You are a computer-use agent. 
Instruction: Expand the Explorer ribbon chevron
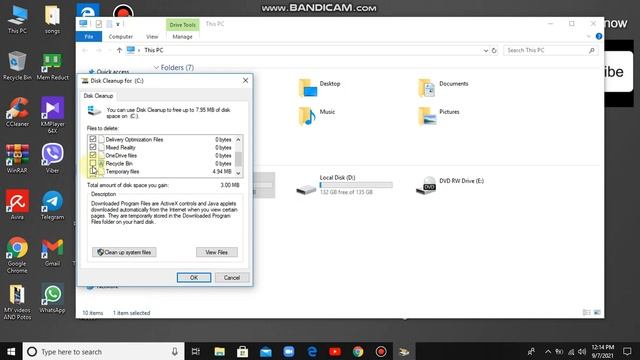[x=588, y=37]
